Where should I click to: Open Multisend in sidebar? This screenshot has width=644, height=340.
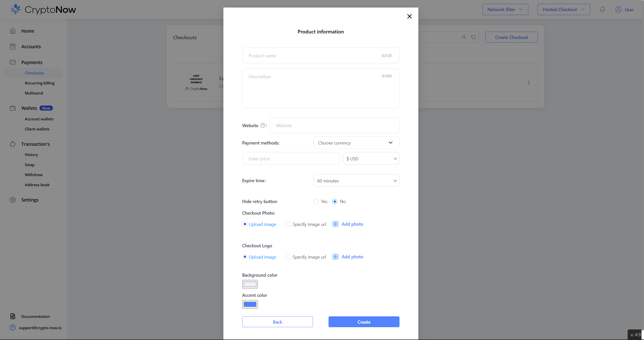(x=34, y=93)
